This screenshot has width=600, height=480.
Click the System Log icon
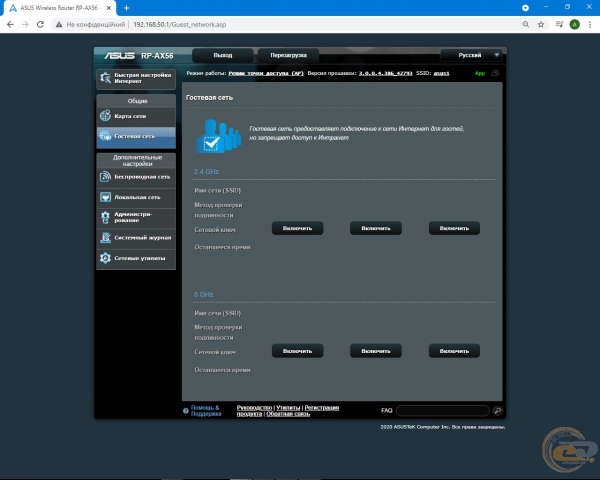(105, 238)
